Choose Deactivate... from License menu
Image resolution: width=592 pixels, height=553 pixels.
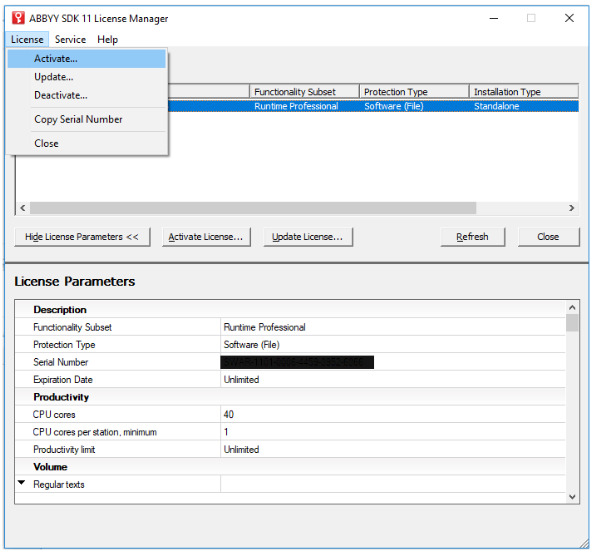[87, 96]
